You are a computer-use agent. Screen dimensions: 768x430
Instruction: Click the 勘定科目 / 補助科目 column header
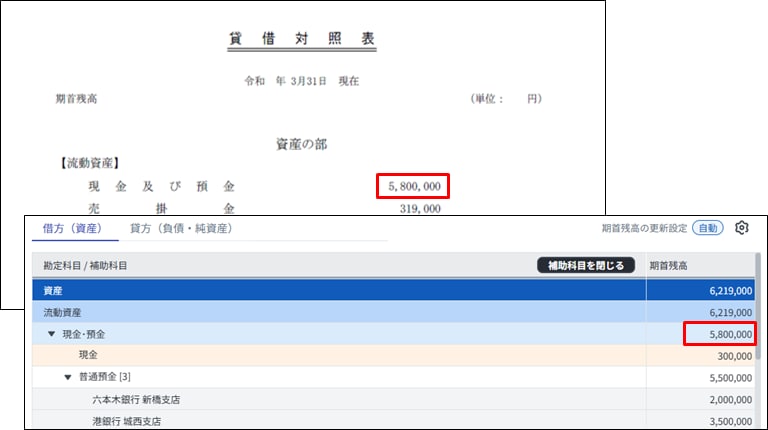(85, 265)
